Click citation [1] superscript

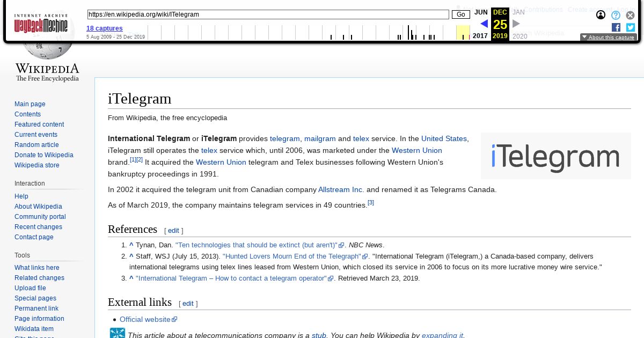(133, 159)
